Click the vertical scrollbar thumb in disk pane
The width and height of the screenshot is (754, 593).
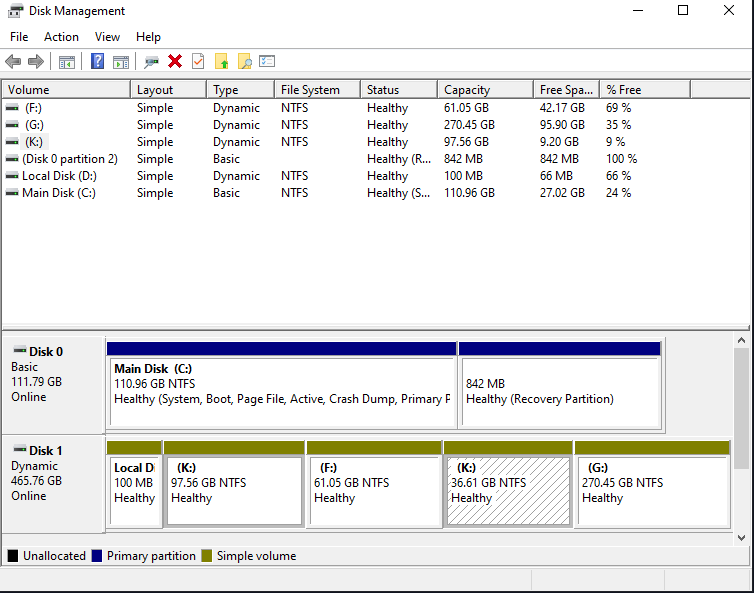pyautogui.click(x=741, y=408)
